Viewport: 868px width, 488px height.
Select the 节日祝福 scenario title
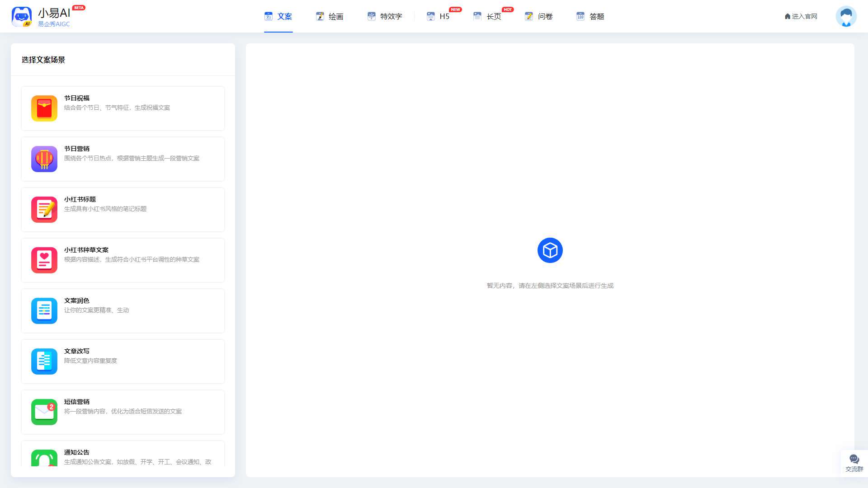[x=77, y=98]
